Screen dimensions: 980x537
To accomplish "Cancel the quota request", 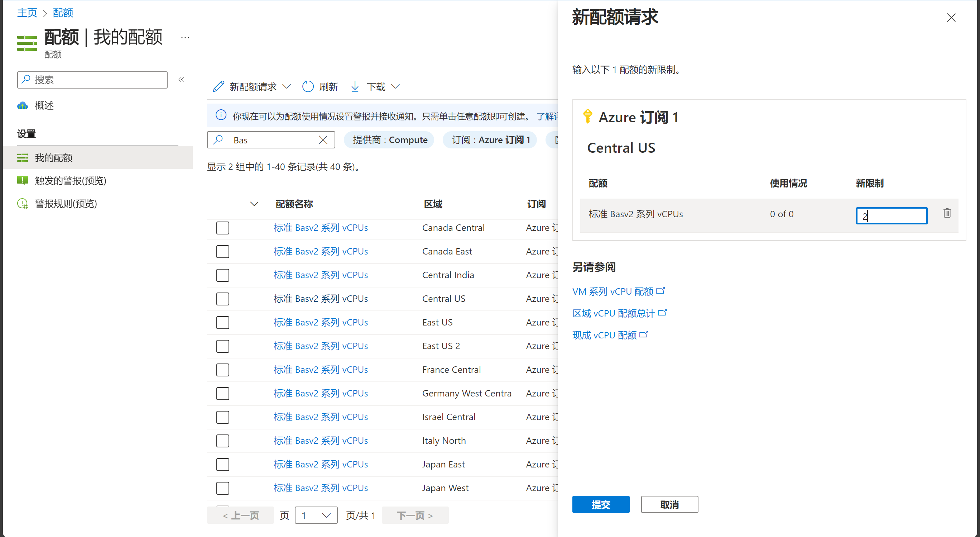I will [x=669, y=504].
